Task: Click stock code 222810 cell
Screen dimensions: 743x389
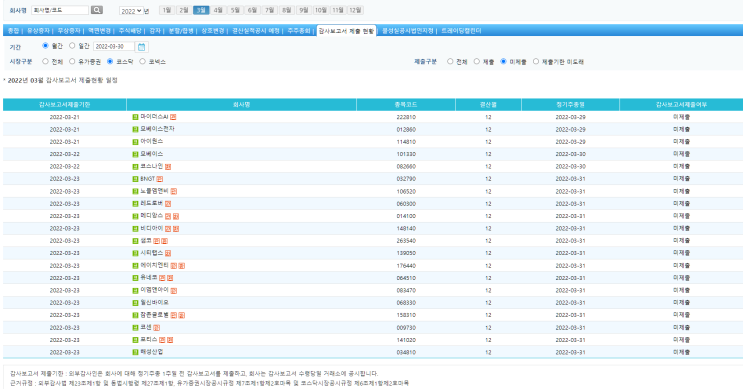Action: [406, 117]
